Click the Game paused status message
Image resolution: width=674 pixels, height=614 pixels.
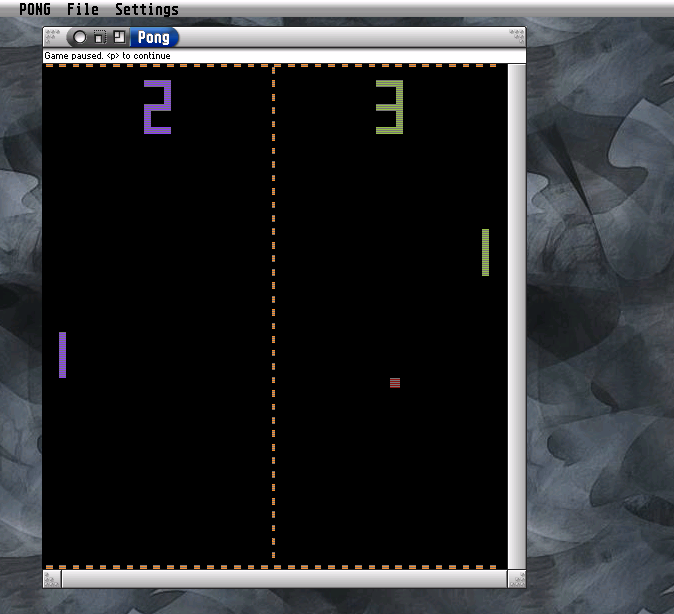click(x=107, y=56)
